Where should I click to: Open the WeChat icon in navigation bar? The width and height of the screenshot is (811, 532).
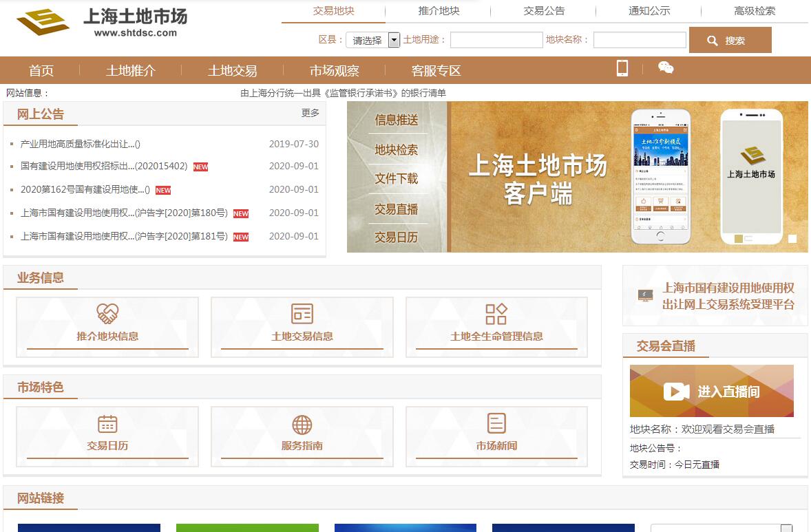pyautogui.click(x=666, y=67)
